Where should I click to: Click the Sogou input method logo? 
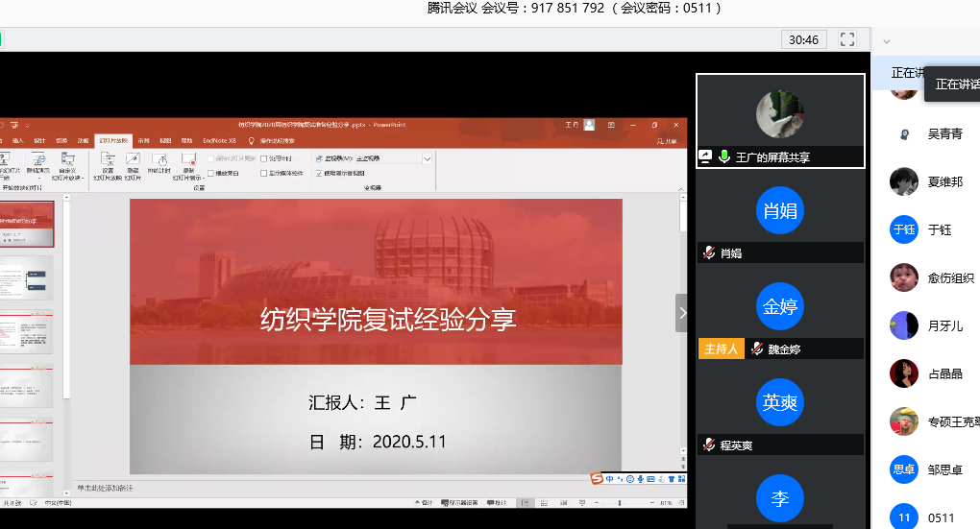[596, 479]
